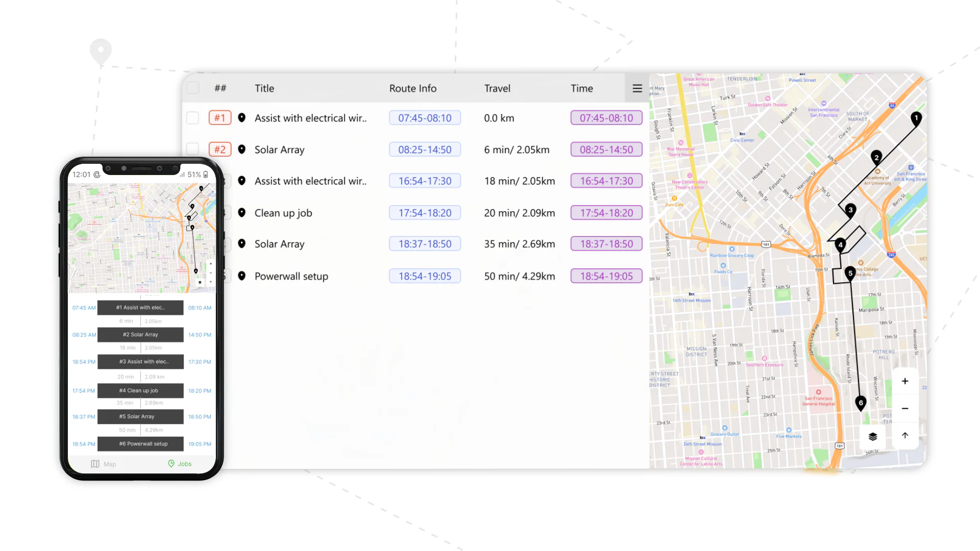Select map marker 3

(850, 211)
